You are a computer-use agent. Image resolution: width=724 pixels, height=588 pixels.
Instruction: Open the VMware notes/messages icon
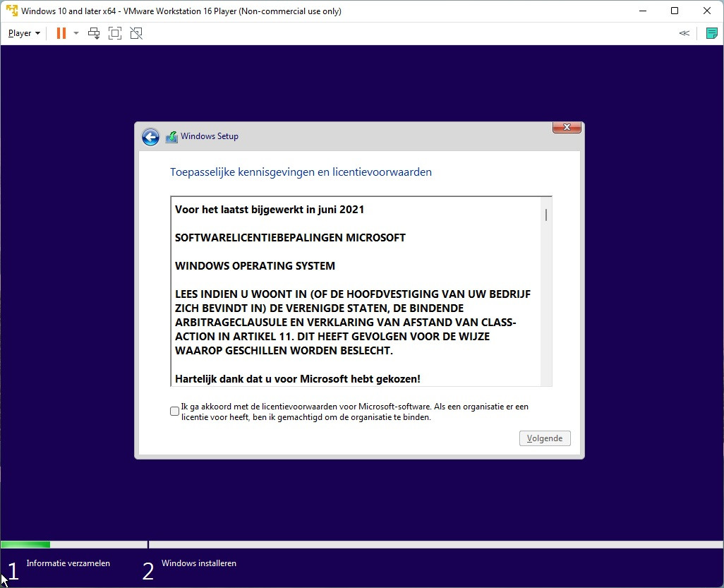point(711,33)
